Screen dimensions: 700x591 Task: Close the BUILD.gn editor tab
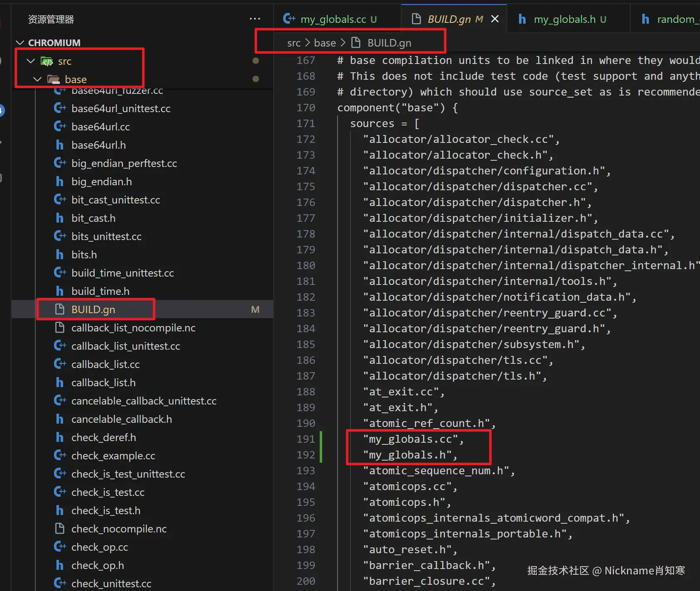495,19
